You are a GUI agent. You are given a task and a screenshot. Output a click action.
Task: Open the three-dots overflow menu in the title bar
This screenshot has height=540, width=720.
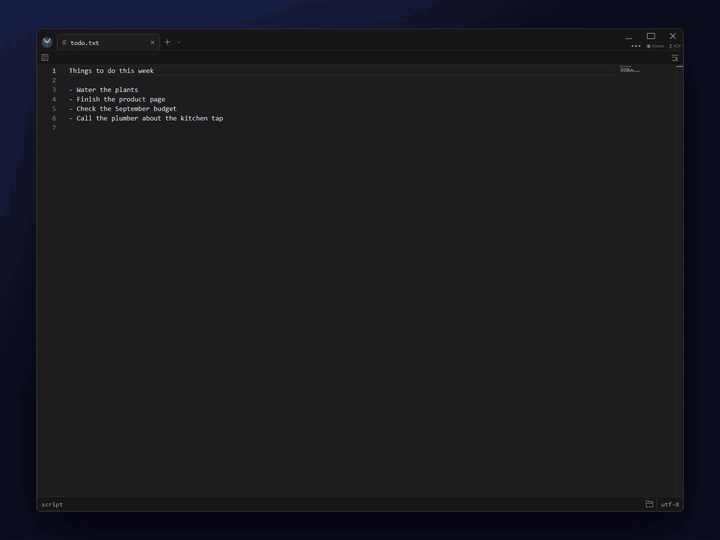(636, 46)
